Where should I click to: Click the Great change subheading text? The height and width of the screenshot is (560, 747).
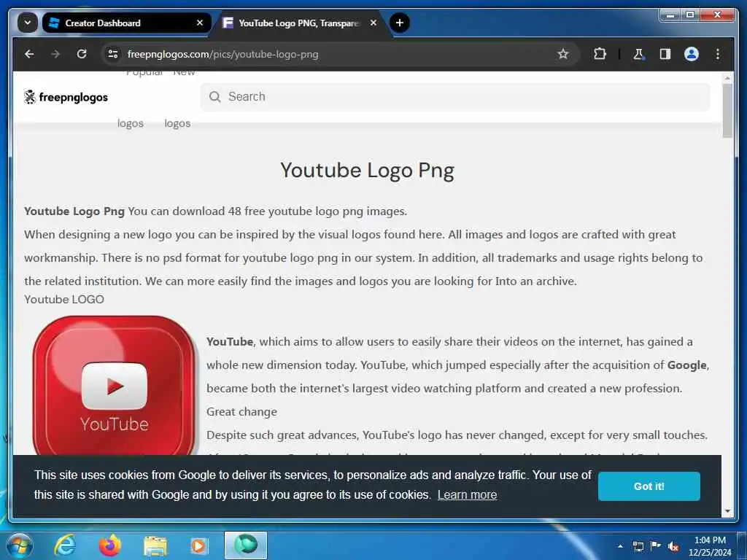(x=241, y=412)
